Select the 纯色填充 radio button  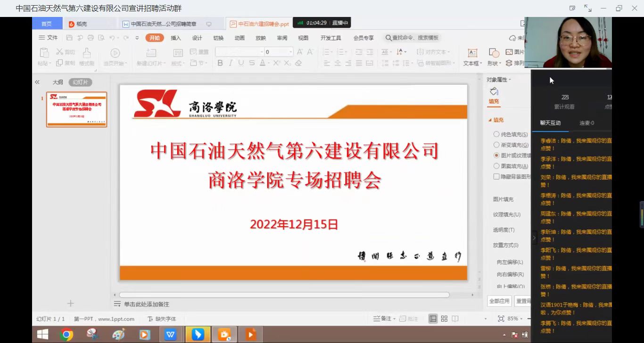tap(496, 134)
